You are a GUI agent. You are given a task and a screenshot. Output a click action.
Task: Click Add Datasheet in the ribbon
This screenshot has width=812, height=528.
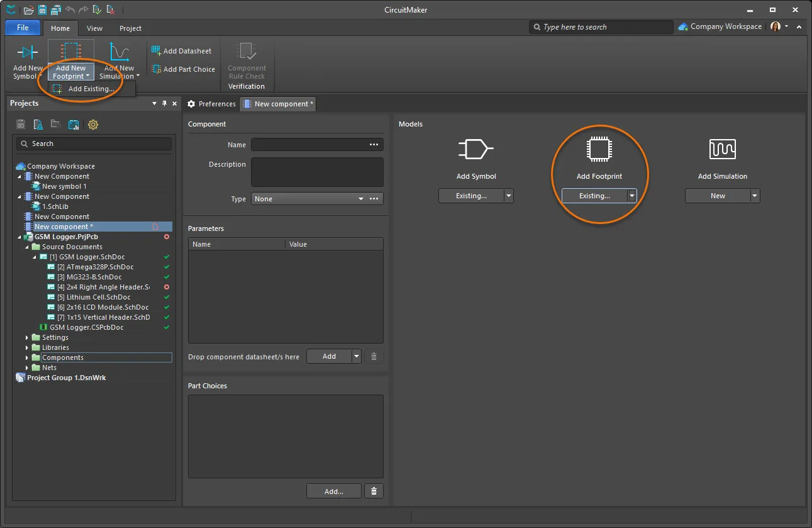click(x=181, y=51)
